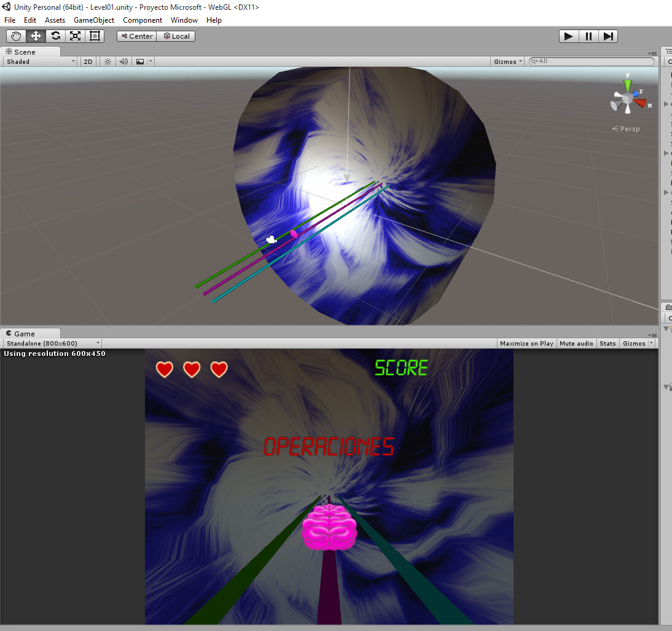Enable 2D mode in the Scene view

click(x=87, y=61)
